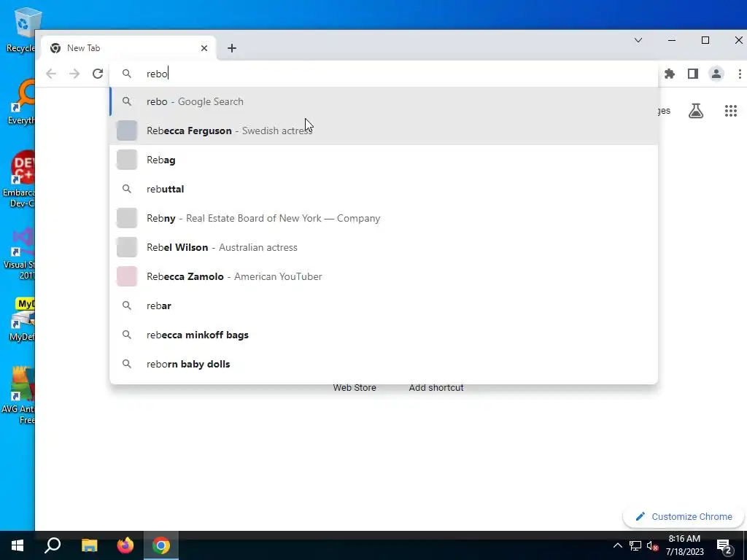Viewport: 747px width, 560px height.
Task: Select the 'rebo - Google Search' suggestion
Action: point(384,101)
